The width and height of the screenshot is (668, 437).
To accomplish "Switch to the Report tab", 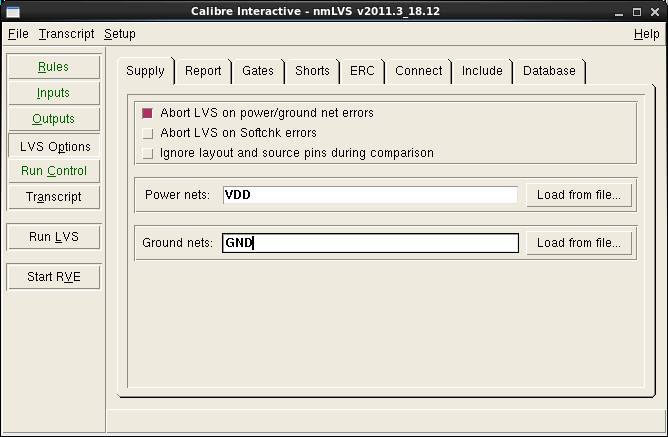I will coord(203,71).
